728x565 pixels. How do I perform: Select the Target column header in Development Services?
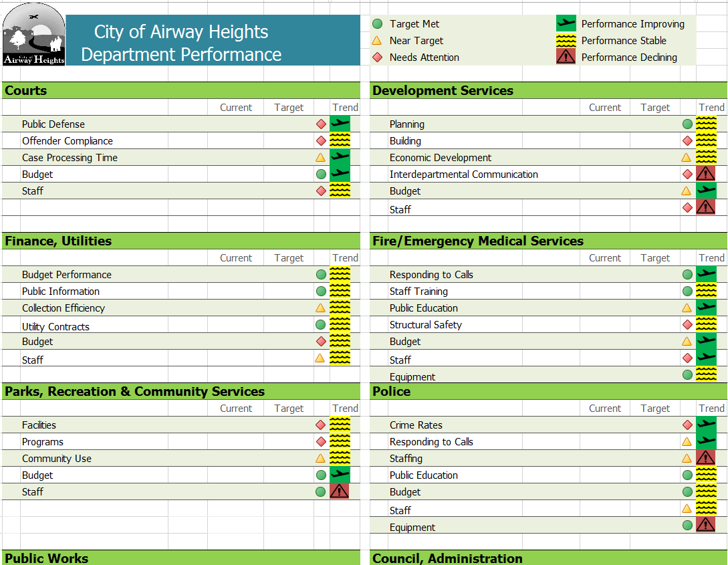pos(655,107)
